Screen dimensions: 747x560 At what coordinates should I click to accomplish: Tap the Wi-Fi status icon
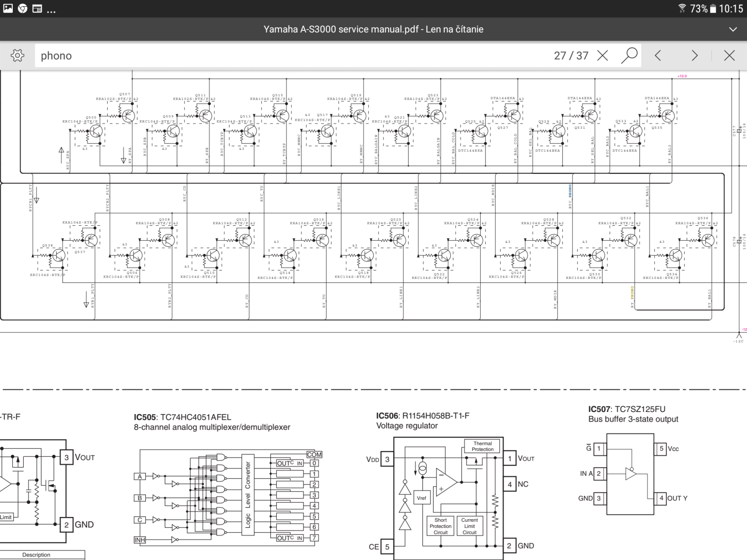(682, 8)
